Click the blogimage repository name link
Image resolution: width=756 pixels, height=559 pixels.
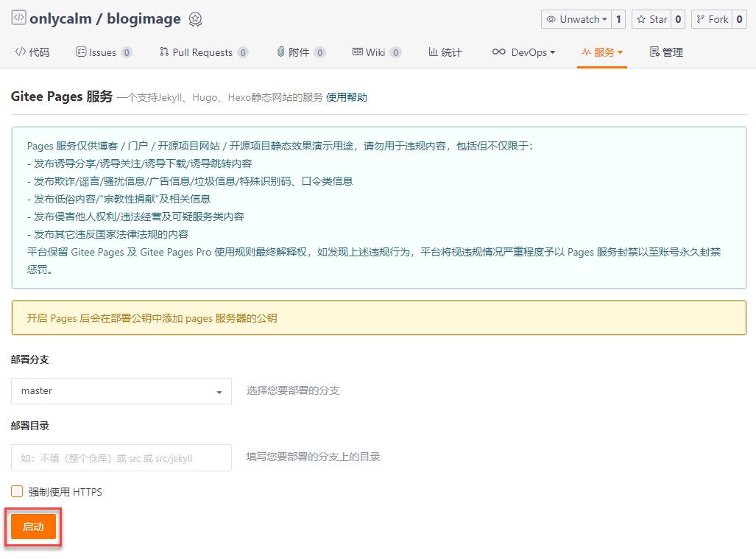[144, 19]
